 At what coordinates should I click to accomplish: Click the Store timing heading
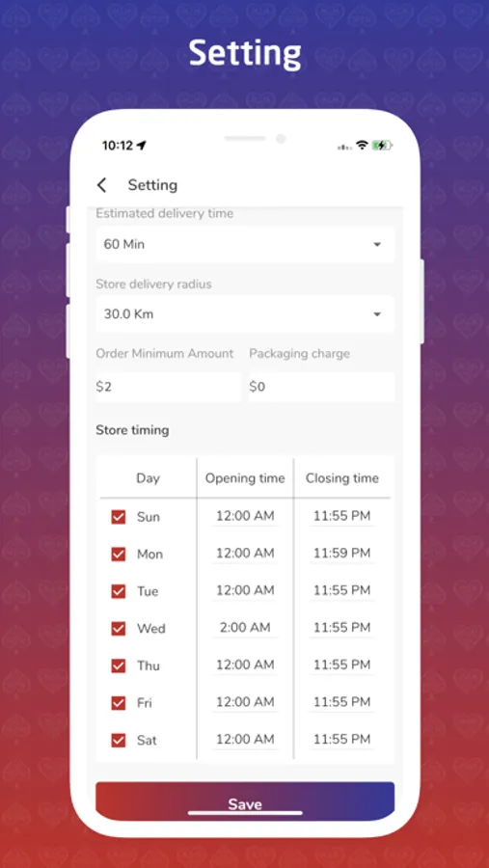coord(132,430)
